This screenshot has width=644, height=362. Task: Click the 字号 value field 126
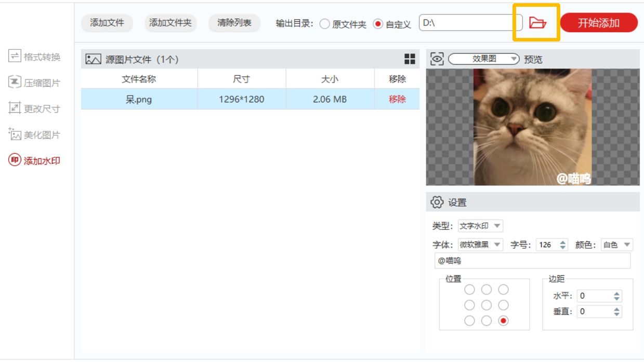point(547,245)
